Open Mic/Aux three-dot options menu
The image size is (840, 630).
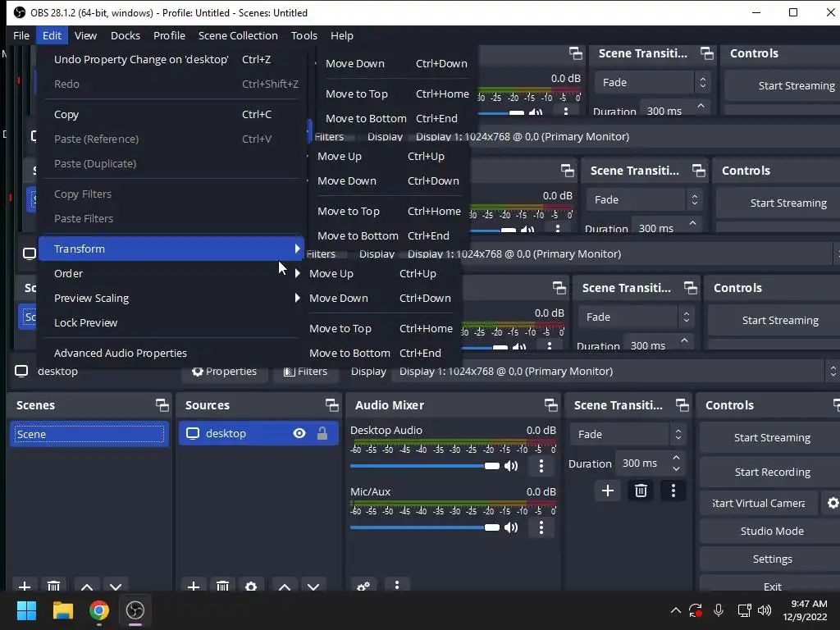(x=541, y=527)
